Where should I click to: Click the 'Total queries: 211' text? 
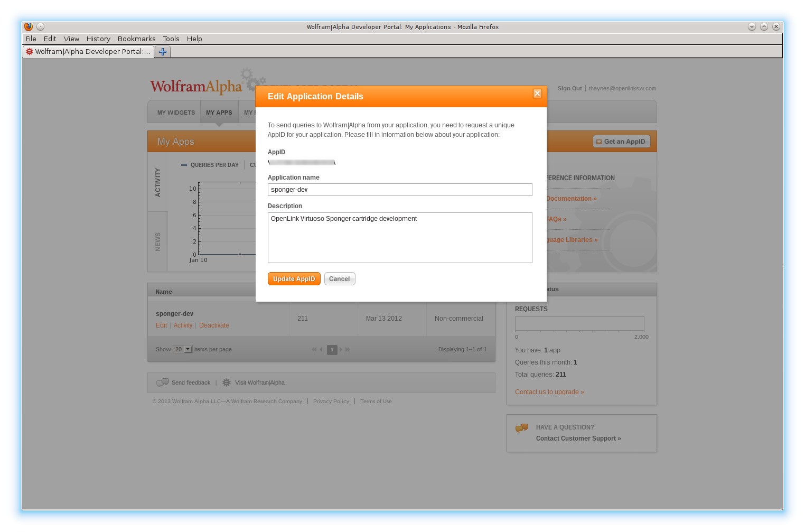pos(540,375)
